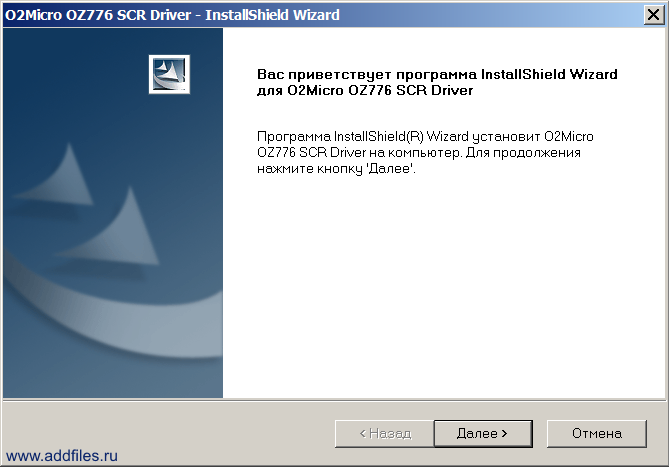The height and width of the screenshot is (467, 669).
Task: Click the 'Далее >' button to continue
Action: tap(483, 433)
